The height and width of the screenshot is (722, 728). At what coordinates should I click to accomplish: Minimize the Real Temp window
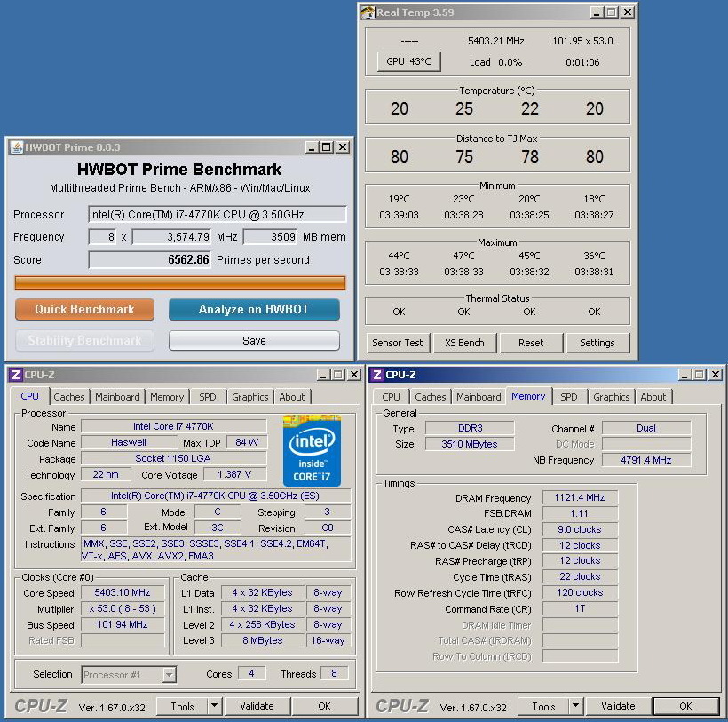click(x=597, y=12)
